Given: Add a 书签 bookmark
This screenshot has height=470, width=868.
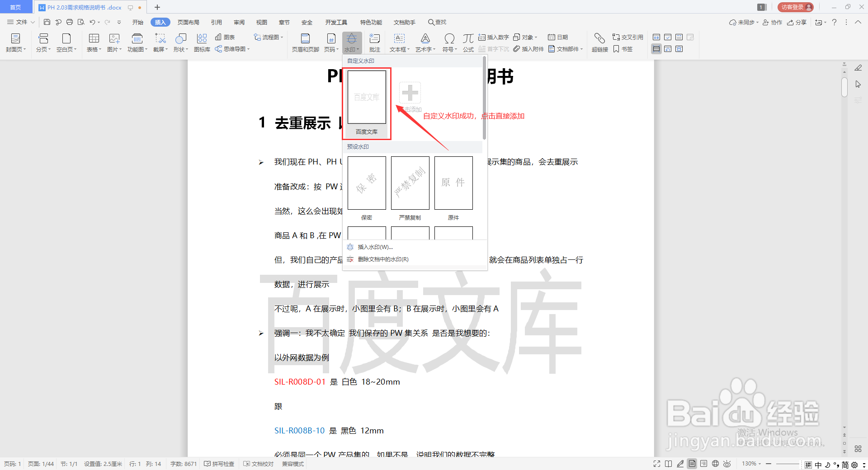Looking at the screenshot, I should pyautogui.click(x=623, y=49).
